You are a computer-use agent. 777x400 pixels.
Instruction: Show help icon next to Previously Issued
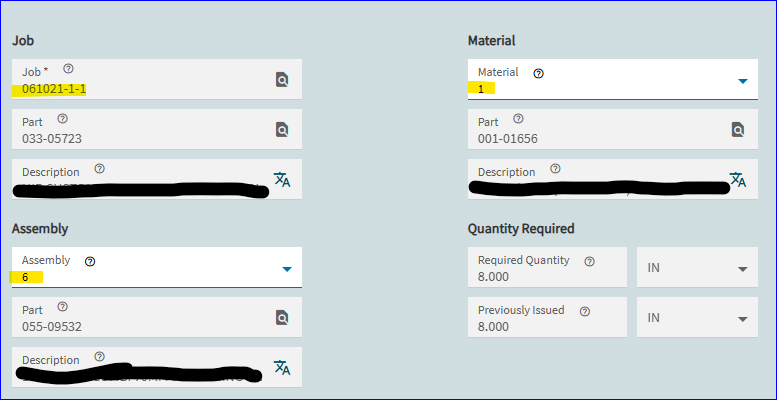(585, 312)
